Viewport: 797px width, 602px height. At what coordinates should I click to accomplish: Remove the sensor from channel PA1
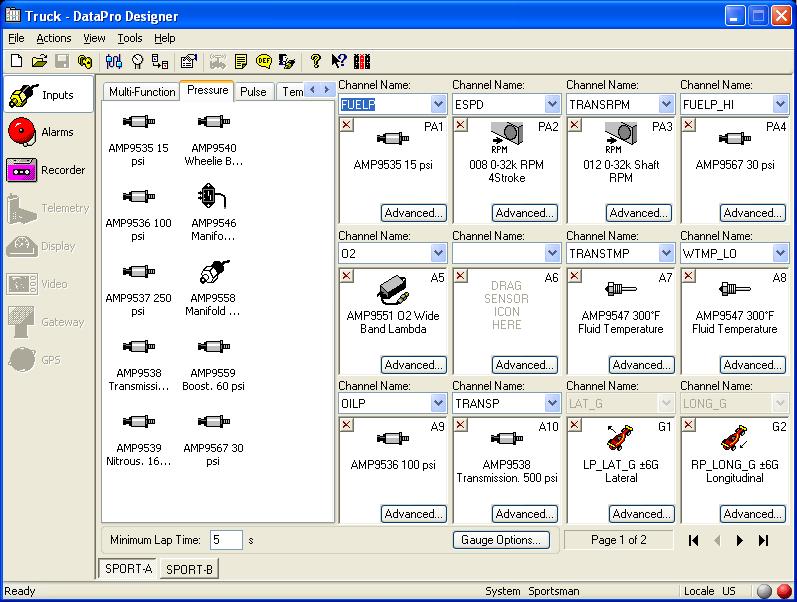coord(347,125)
